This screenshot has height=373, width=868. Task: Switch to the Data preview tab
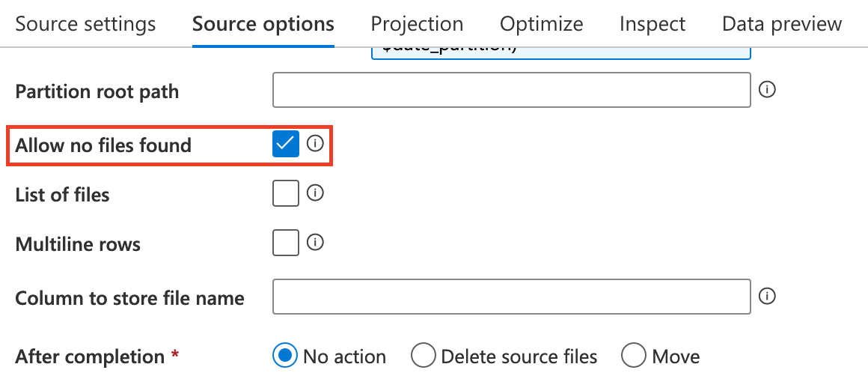click(x=782, y=24)
